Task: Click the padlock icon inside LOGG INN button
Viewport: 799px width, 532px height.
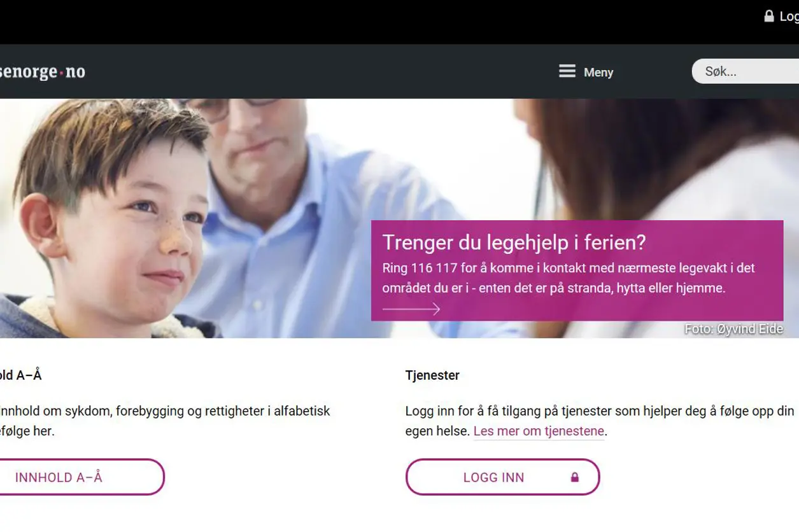Action: click(x=575, y=477)
